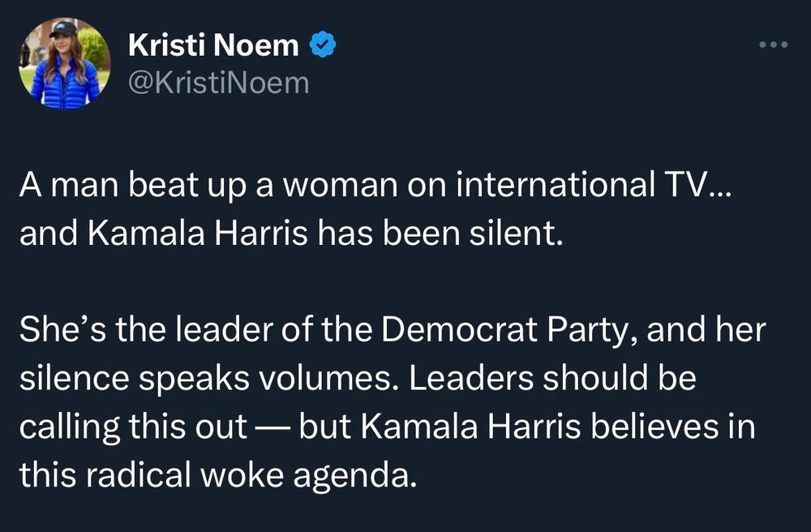Viewport: 811px width, 532px height.
Task: Click the line starting 'She's the leader'
Action: tap(393, 330)
